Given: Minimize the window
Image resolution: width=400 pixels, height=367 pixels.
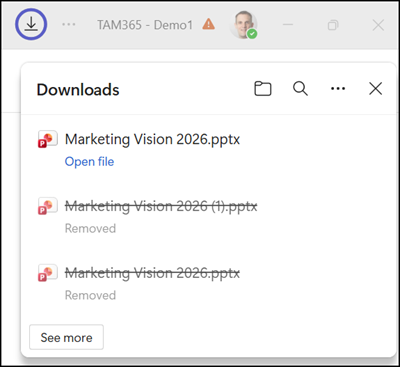Looking at the screenshot, I should pyautogui.click(x=288, y=25).
